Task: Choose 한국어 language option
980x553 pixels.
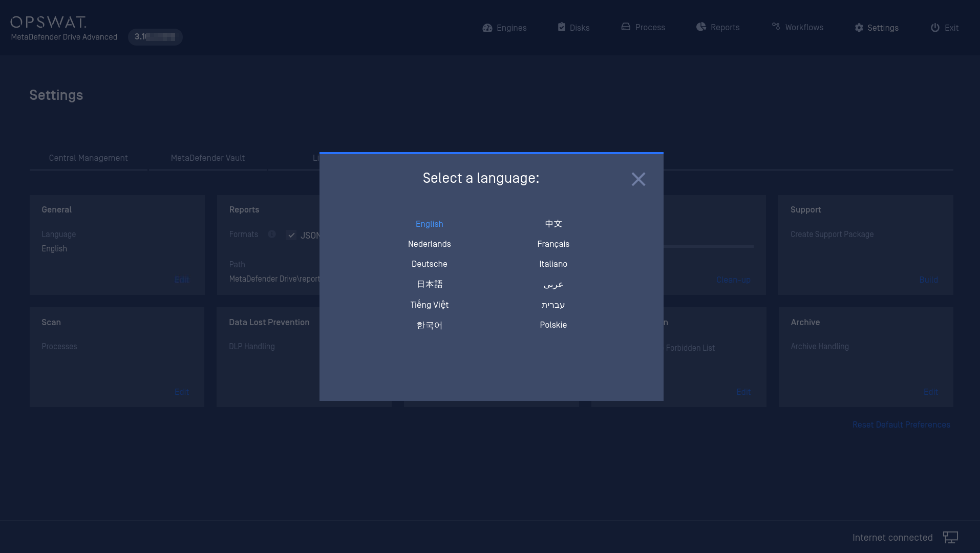Action: pos(429,325)
